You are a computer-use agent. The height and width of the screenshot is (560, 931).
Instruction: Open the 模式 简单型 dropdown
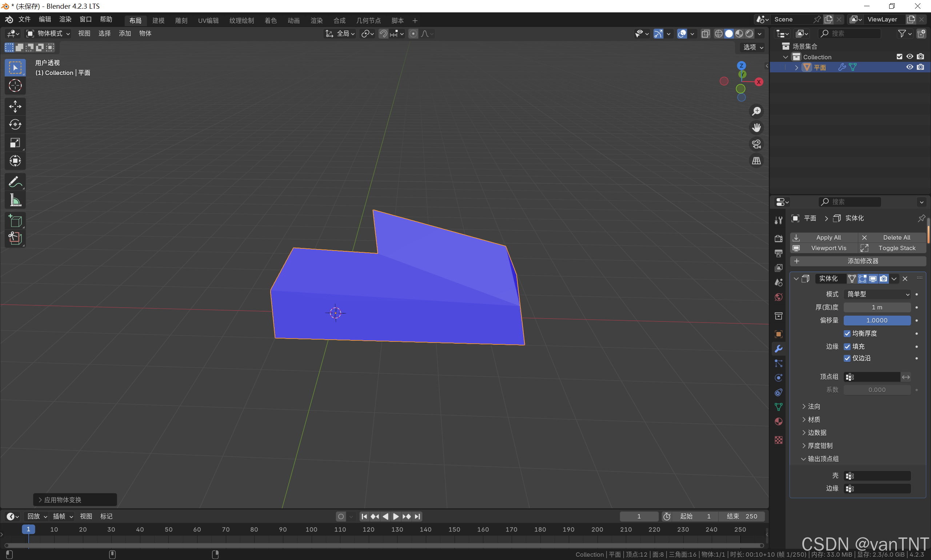pos(877,294)
